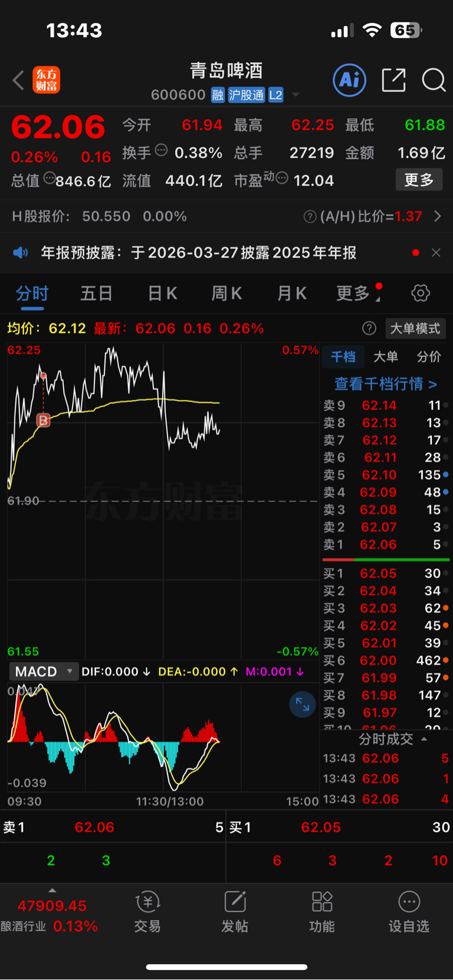The image size is (453, 980).
Task: Tap the info icon next to 市盈
Action: point(282,177)
